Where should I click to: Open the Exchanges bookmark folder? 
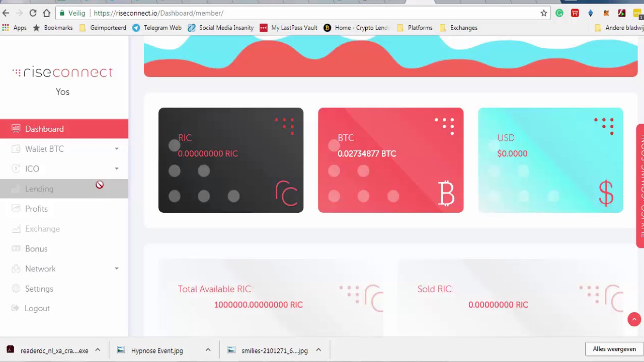click(458, 28)
